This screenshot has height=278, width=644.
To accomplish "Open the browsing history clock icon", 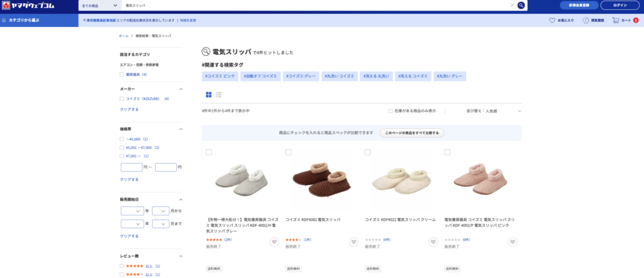I will (586, 20).
